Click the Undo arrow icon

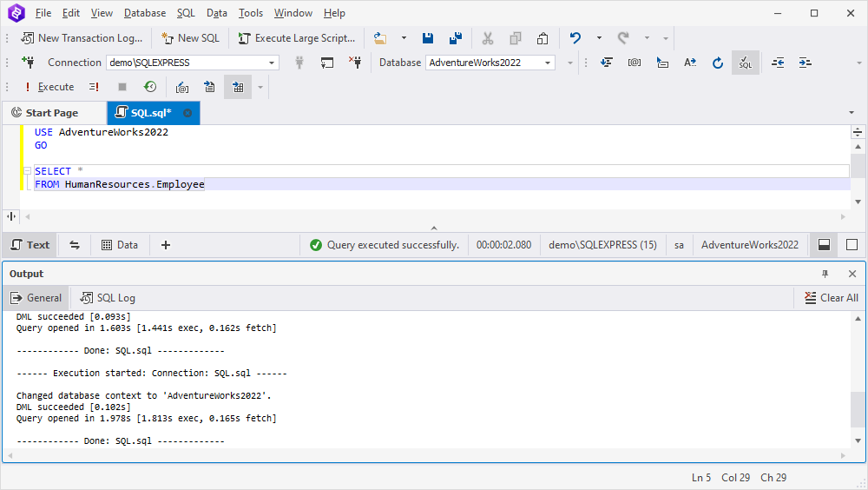coord(575,38)
